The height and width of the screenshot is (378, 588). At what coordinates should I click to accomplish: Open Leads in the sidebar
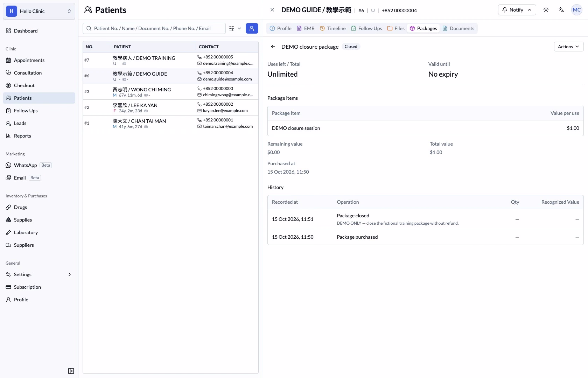39,123
